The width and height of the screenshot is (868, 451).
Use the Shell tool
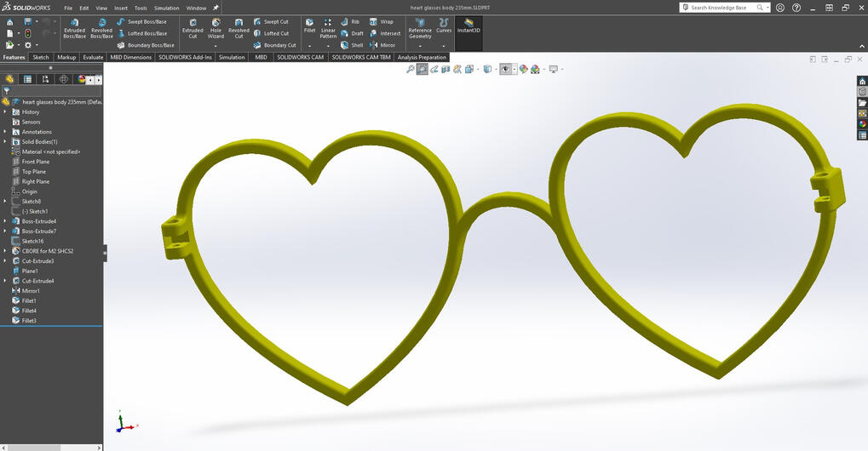coord(352,45)
